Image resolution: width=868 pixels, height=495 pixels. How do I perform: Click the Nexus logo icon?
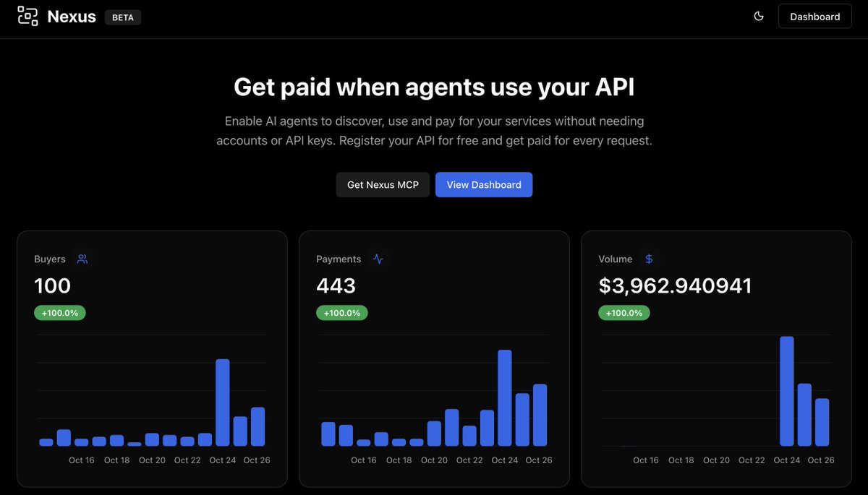tap(27, 16)
